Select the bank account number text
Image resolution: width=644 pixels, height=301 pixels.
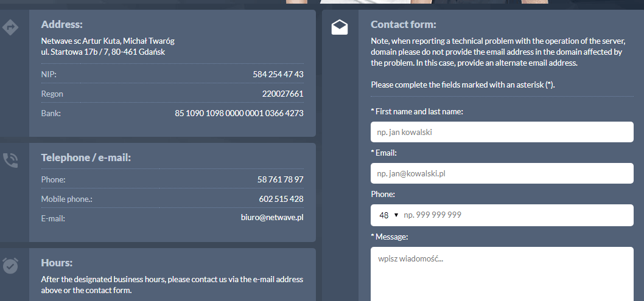(239, 113)
